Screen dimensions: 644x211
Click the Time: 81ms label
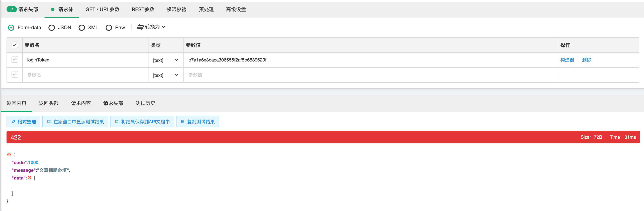623,137
